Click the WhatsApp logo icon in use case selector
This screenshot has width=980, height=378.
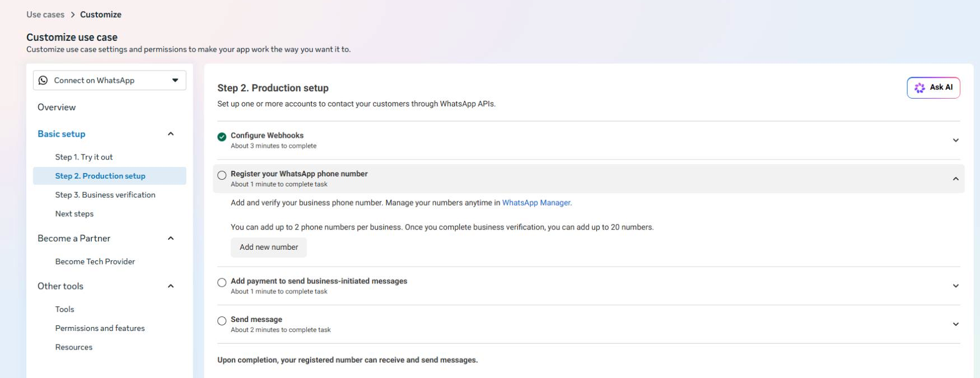43,80
